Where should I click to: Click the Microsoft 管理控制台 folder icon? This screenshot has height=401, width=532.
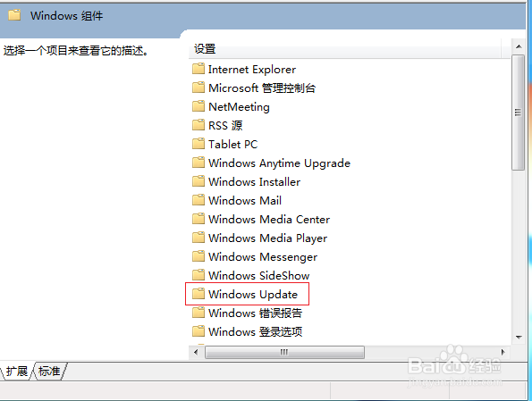[x=198, y=88]
